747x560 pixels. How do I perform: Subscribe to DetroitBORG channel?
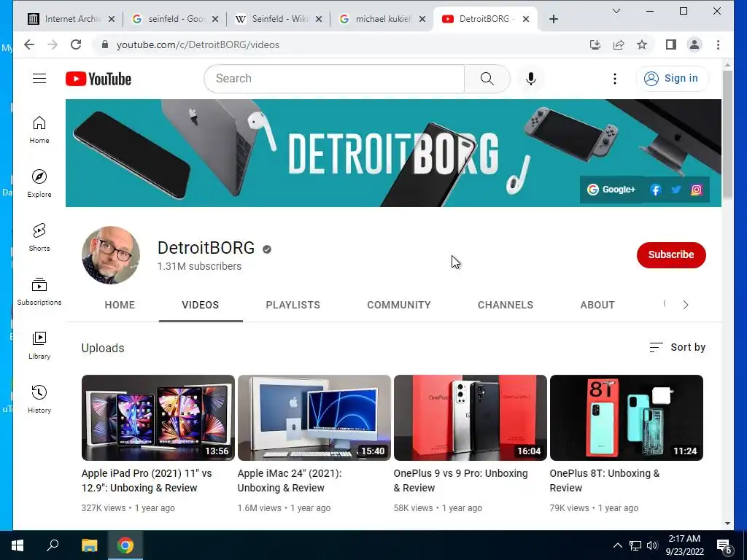pos(671,254)
